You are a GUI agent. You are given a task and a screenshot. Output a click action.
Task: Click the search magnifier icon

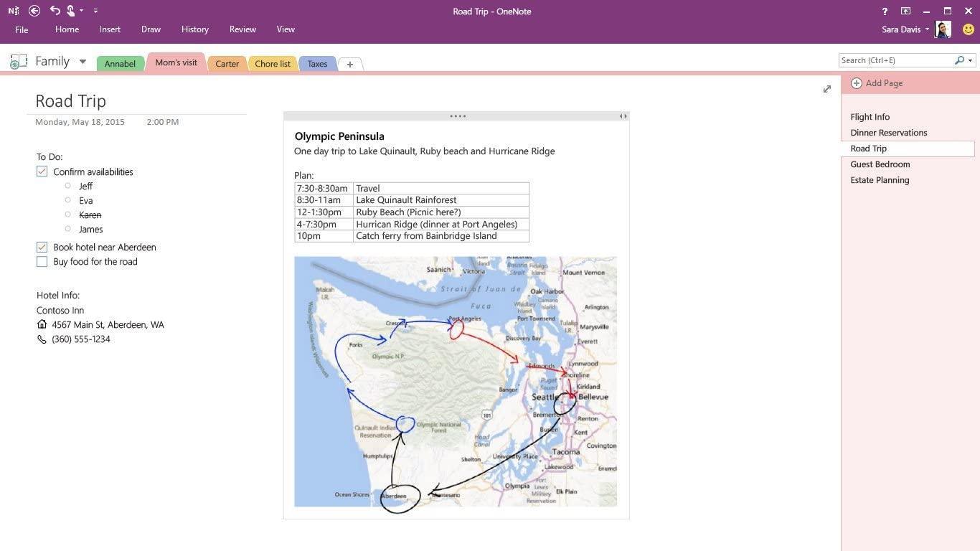click(959, 60)
